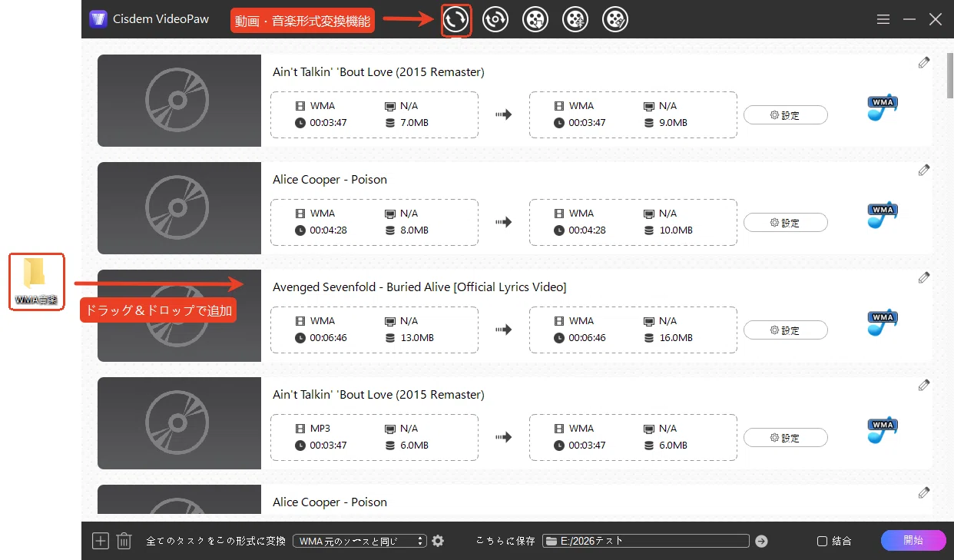The image size is (954, 560).
Task: Click the output size '10.0MB'
Action: click(x=676, y=230)
